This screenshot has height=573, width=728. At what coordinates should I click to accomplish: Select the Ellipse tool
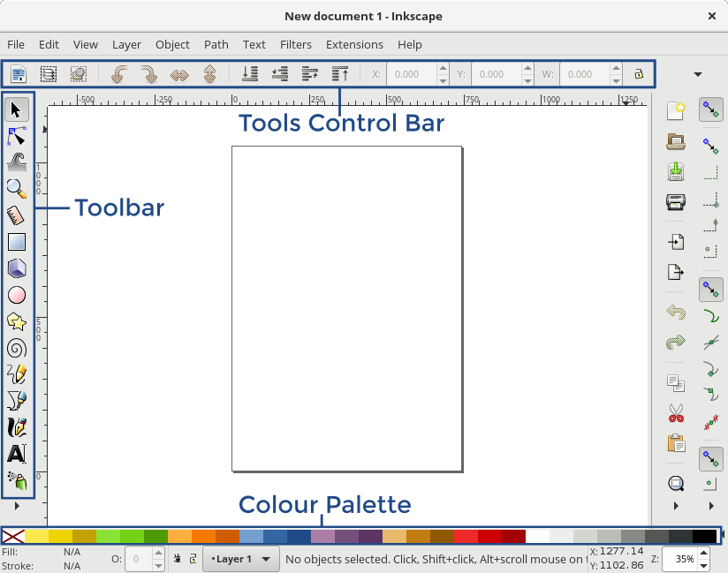pos(18,295)
